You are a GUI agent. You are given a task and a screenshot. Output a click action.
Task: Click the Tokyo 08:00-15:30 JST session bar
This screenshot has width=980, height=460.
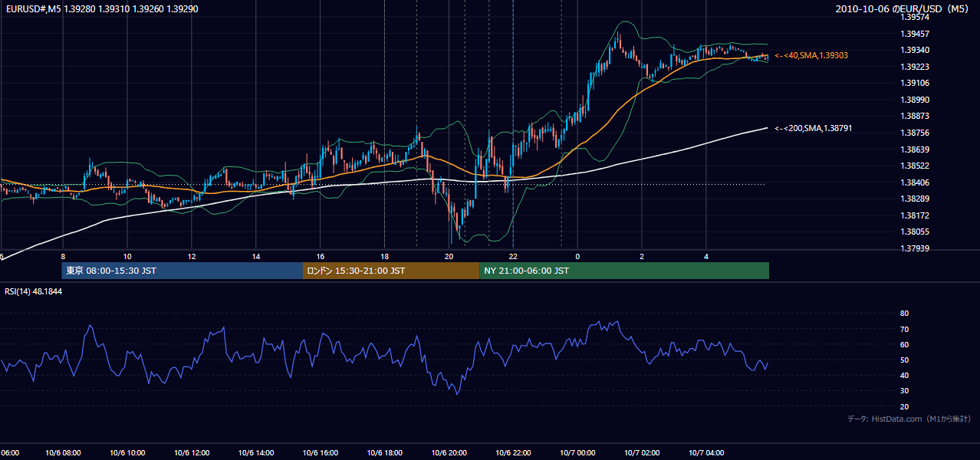[183, 271]
